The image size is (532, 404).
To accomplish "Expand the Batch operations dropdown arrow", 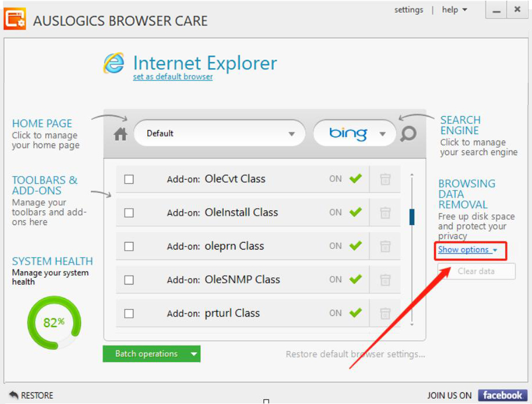I will coord(193,354).
